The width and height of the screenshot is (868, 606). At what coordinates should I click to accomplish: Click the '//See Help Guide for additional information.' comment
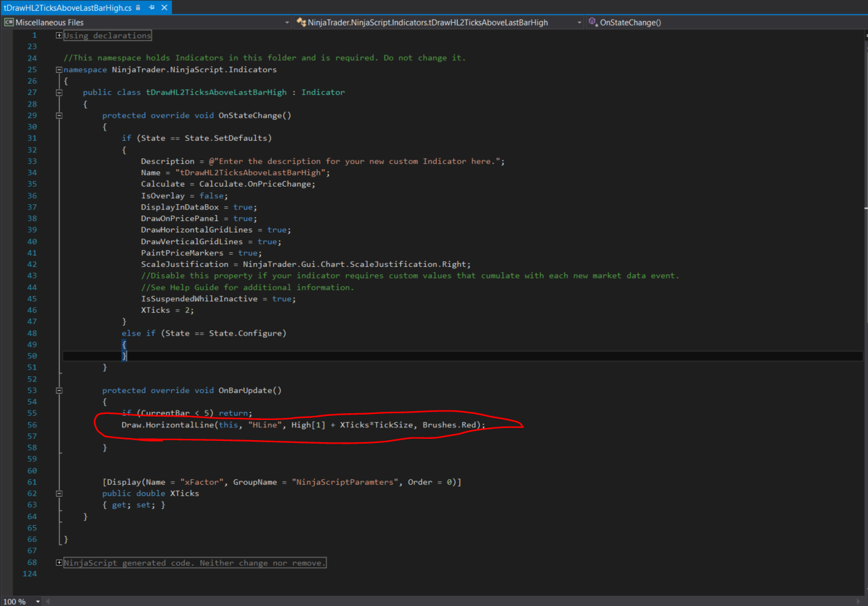(248, 287)
